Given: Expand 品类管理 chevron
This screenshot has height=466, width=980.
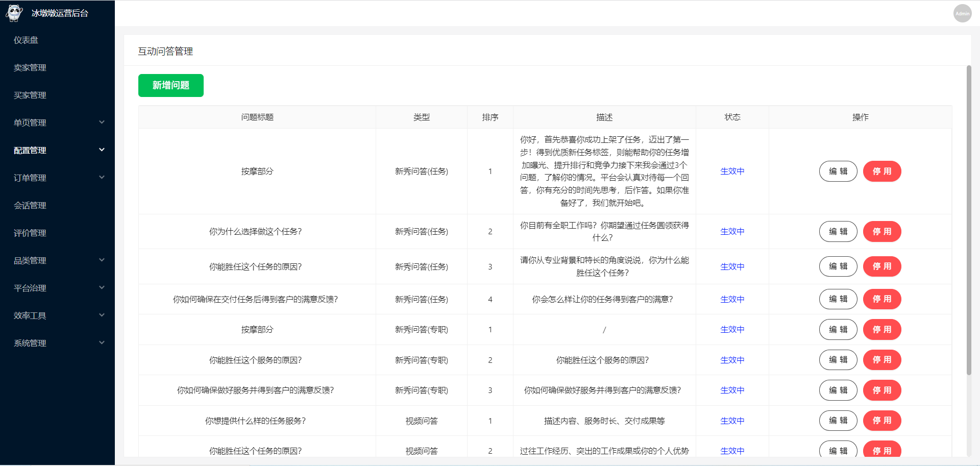Looking at the screenshot, I should coord(102,260).
